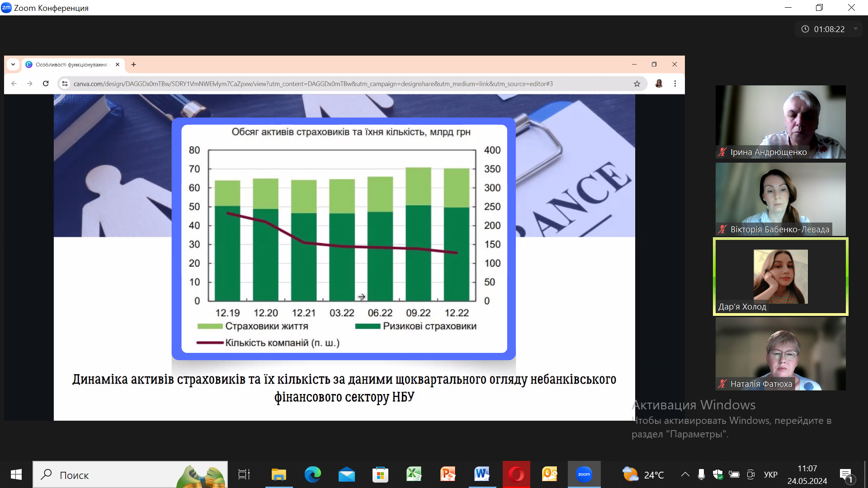Click the site information icon in address bar
The width and height of the screenshot is (868, 488).
(65, 84)
